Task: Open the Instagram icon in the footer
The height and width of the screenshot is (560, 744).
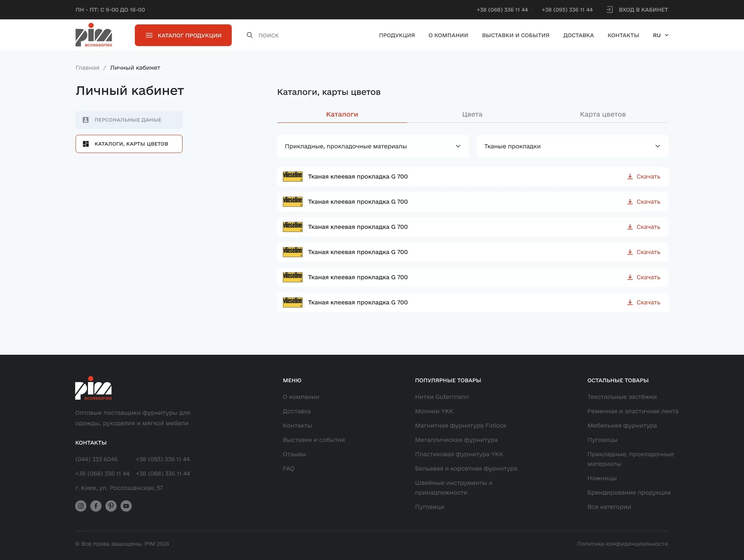Action: (x=81, y=506)
